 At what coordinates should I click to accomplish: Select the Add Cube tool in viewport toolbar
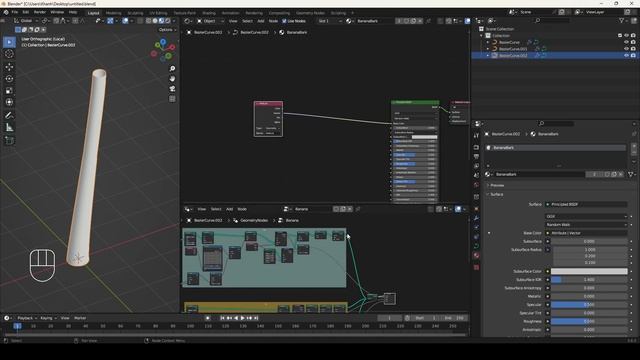(x=9, y=141)
